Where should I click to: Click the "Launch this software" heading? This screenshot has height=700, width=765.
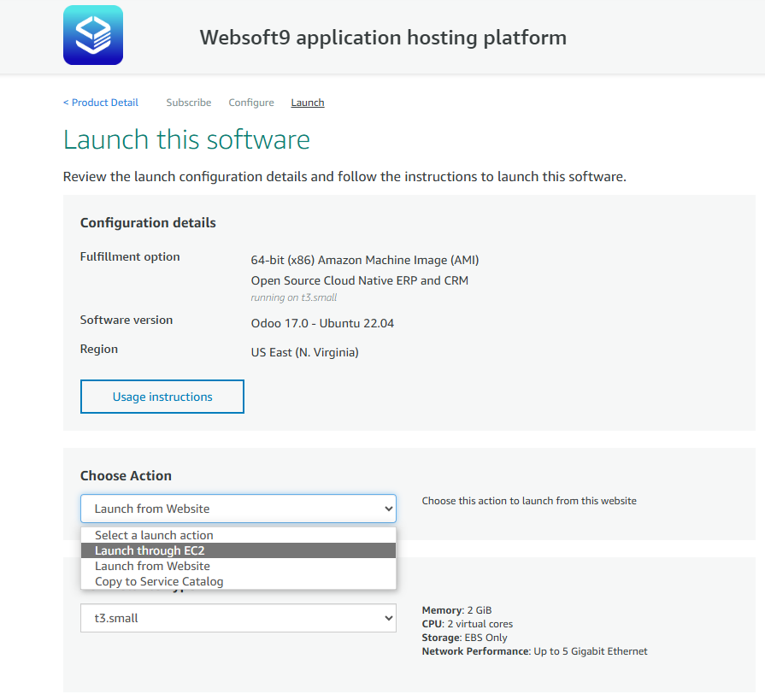[186, 139]
